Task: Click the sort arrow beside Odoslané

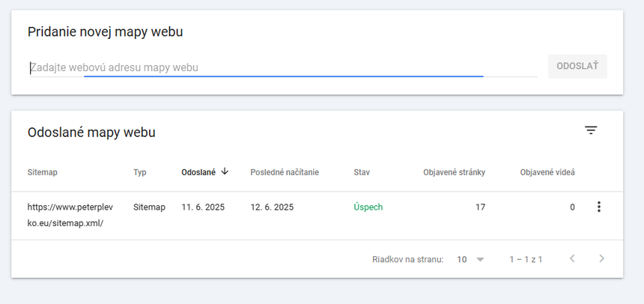Action: [225, 171]
